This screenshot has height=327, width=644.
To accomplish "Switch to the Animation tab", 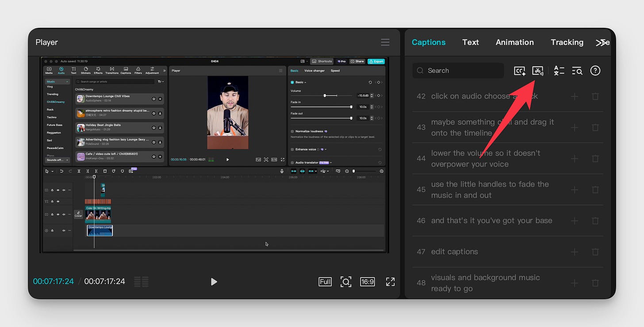I will pyautogui.click(x=514, y=42).
